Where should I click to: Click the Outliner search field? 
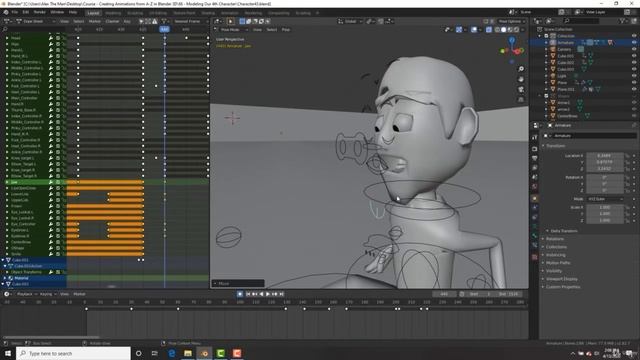582,20
